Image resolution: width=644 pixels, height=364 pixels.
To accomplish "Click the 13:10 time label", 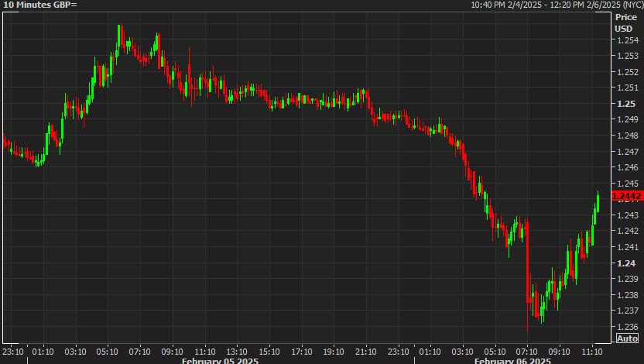I will [237, 352].
